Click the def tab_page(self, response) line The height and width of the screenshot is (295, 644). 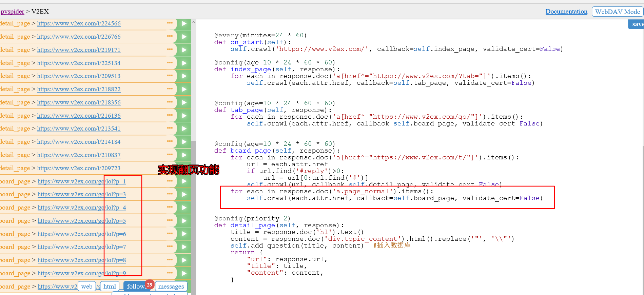click(x=273, y=110)
